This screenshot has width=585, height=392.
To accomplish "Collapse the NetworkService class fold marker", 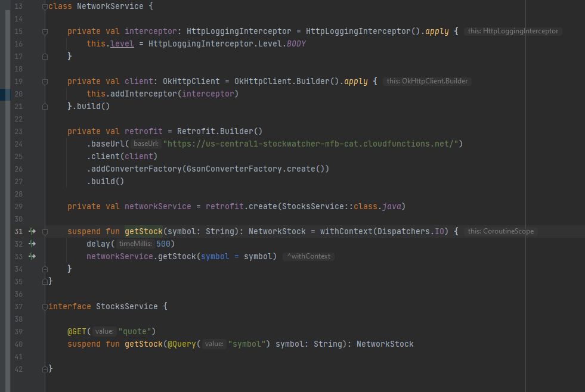I will tap(45, 7).
